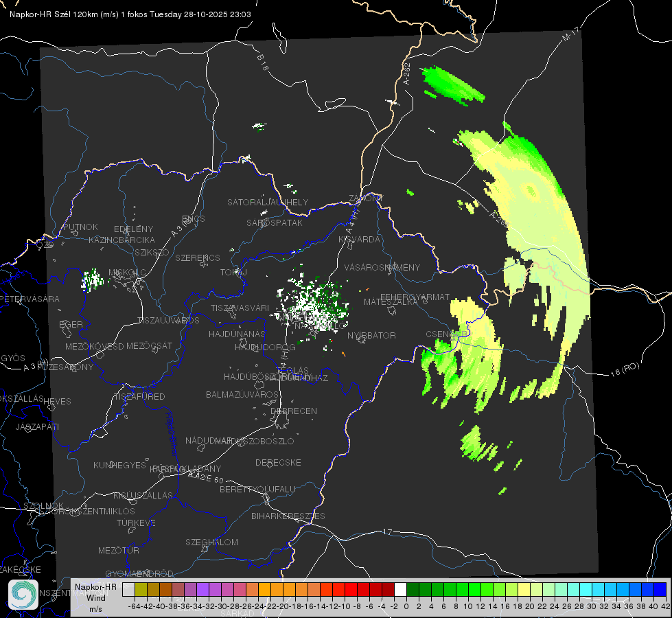Click the SÁROSPATAK town label
Image resolution: width=672 pixels, height=618 pixels.
tap(275, 222)
